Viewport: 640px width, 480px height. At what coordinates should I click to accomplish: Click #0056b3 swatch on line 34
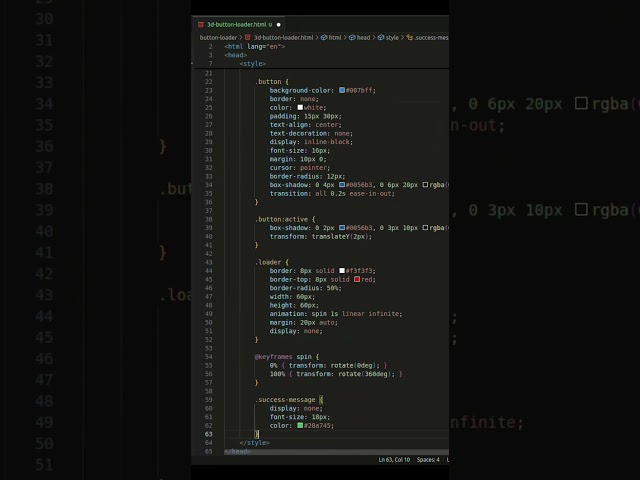click(x=342, y=185)
